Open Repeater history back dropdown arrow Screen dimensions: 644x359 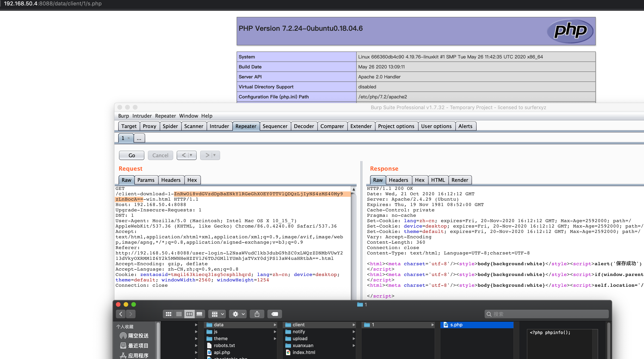click(x=191, y=155)
